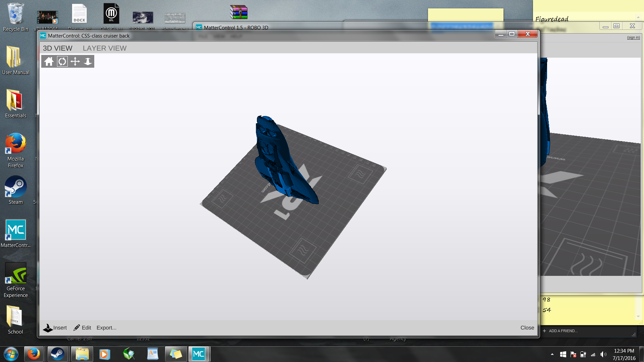Open the School folder icon
The height and width of the screenshot is (362, 644).
(15, 320)
